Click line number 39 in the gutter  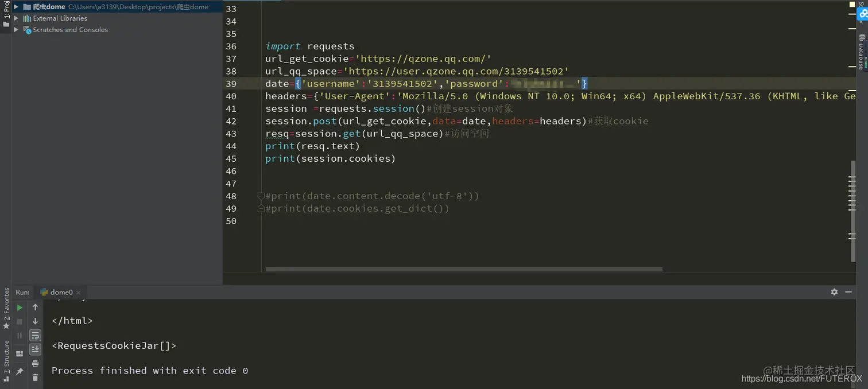(x=231, y=84)
